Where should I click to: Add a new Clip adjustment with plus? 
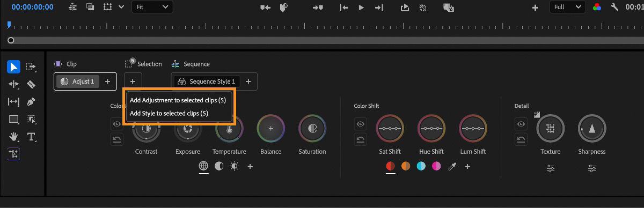point(107,81)
